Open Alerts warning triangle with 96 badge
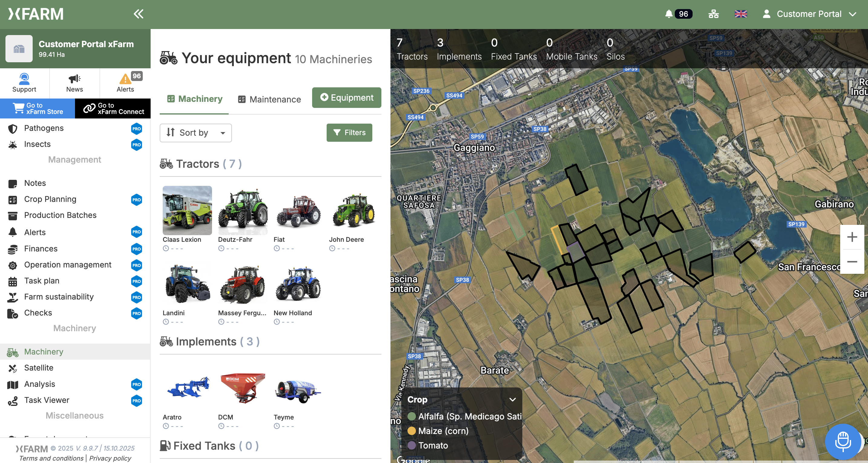Image resolution: width=868 pixels, height=463 pixels. pyautogui.click(x=125, y=83)
